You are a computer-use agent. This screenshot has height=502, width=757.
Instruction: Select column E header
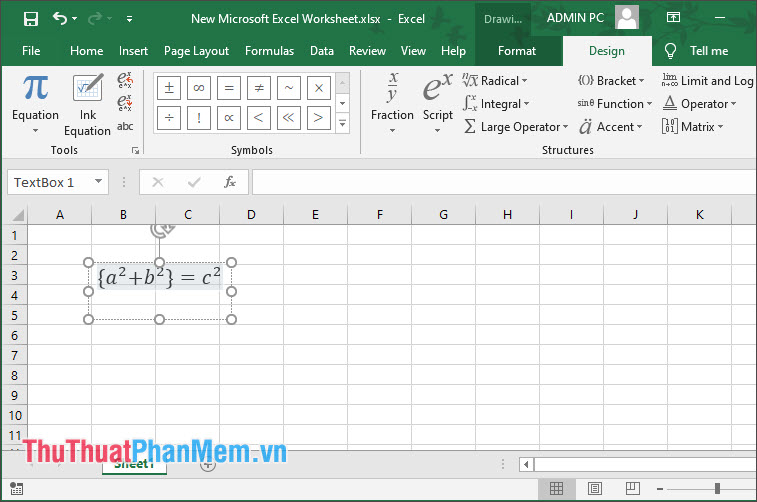(x=315, y=215)
